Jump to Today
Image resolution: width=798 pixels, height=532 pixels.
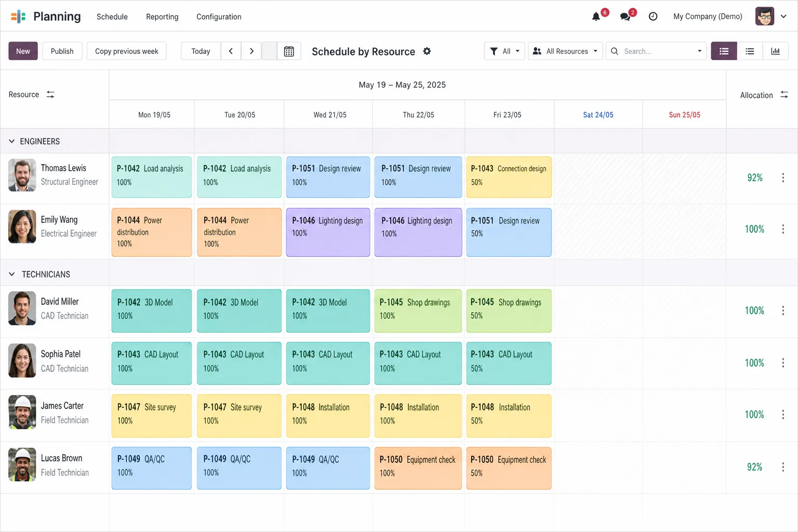click(201, 51)
